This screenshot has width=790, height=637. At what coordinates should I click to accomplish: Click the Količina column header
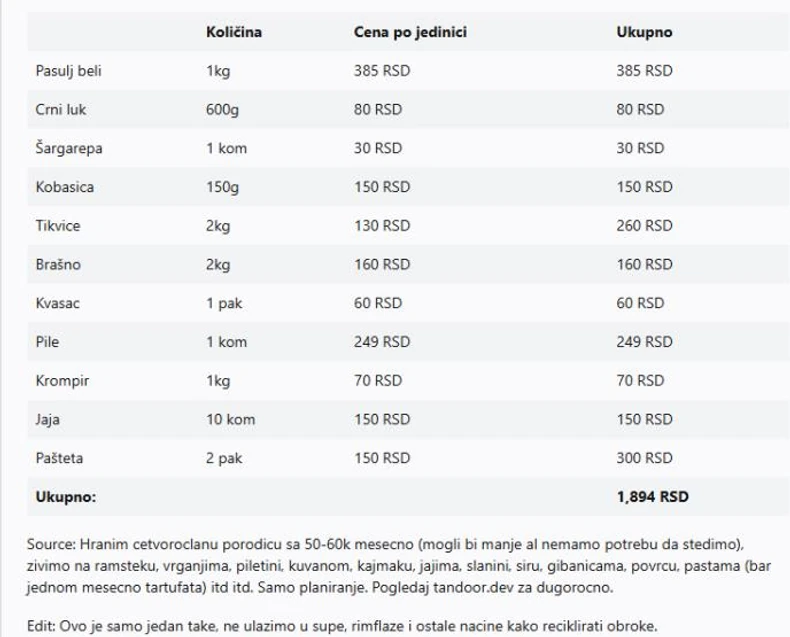[234, 32]
